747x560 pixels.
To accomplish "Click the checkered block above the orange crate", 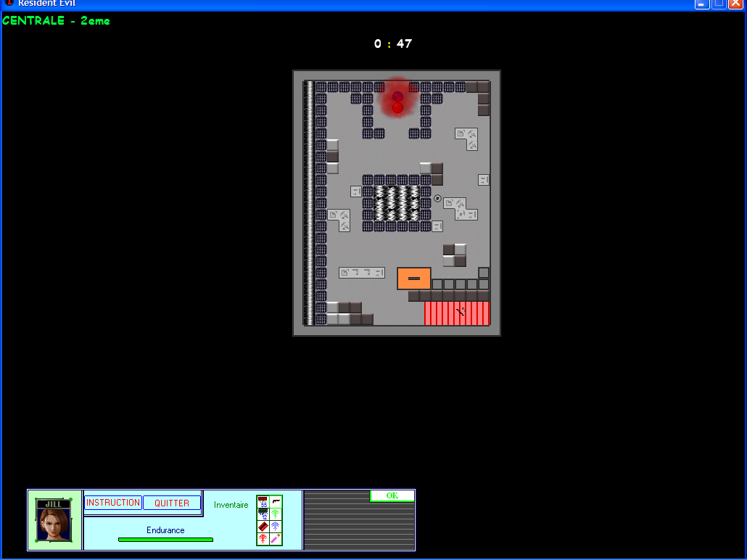I will pos(455,255).
